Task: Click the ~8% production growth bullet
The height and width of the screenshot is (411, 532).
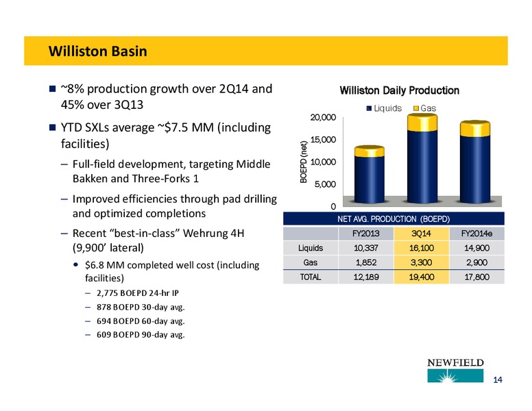Action: [x=166, y=97]
